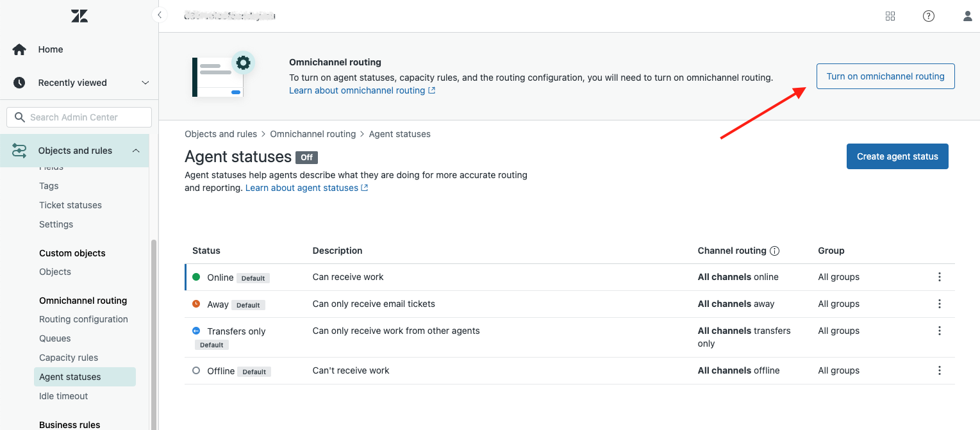Collapse the sidebar with the chevron button
980x430 pixels.
pyautogui.click(x=159, y=15)
